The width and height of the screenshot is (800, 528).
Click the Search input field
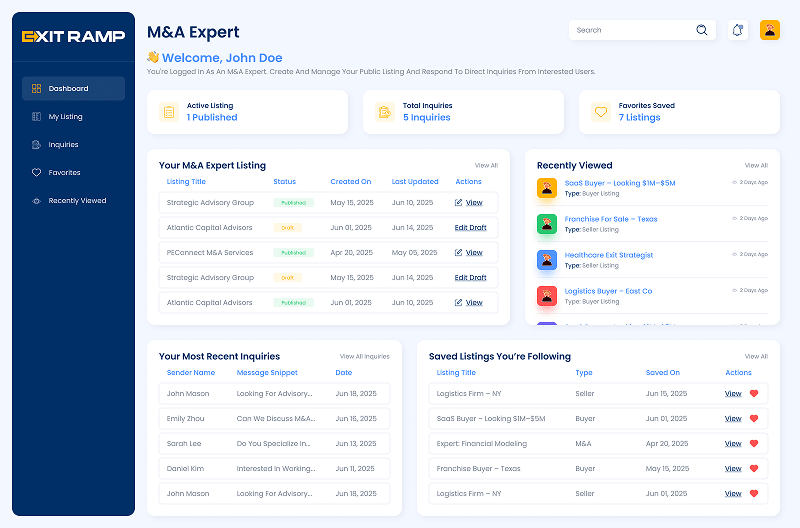pos(630,30)
